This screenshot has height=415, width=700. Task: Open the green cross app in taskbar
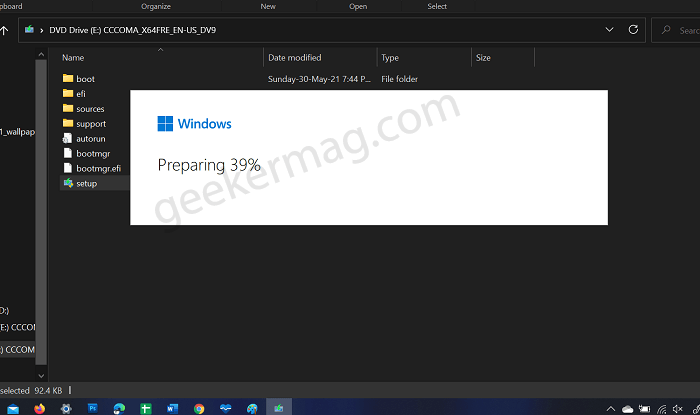146,408
